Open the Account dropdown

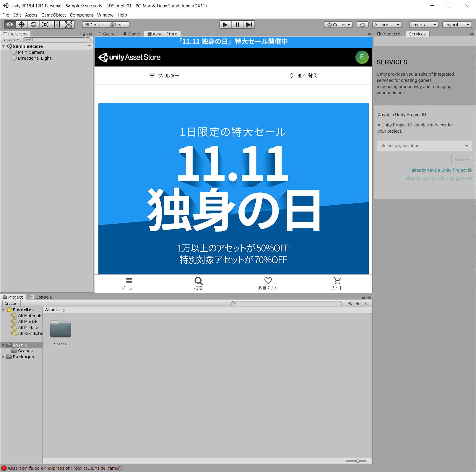[x=387, y=25]
